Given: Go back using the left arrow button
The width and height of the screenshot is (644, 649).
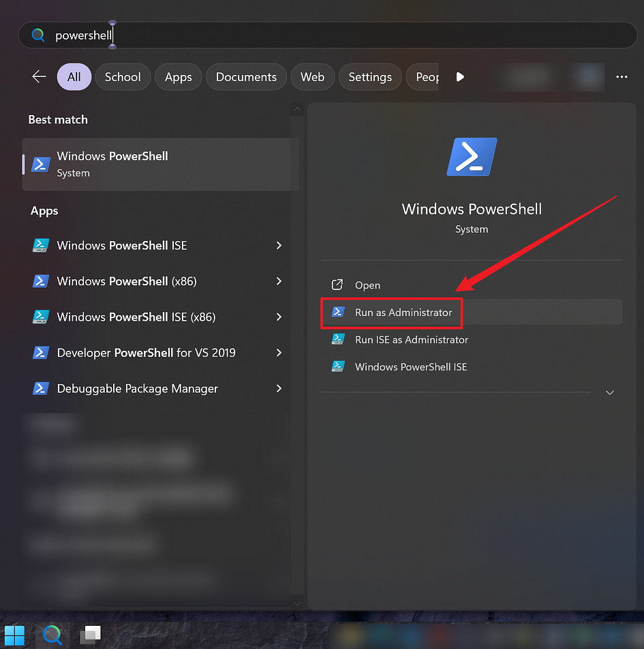Looking at the screenshot, I should [40, 76].
